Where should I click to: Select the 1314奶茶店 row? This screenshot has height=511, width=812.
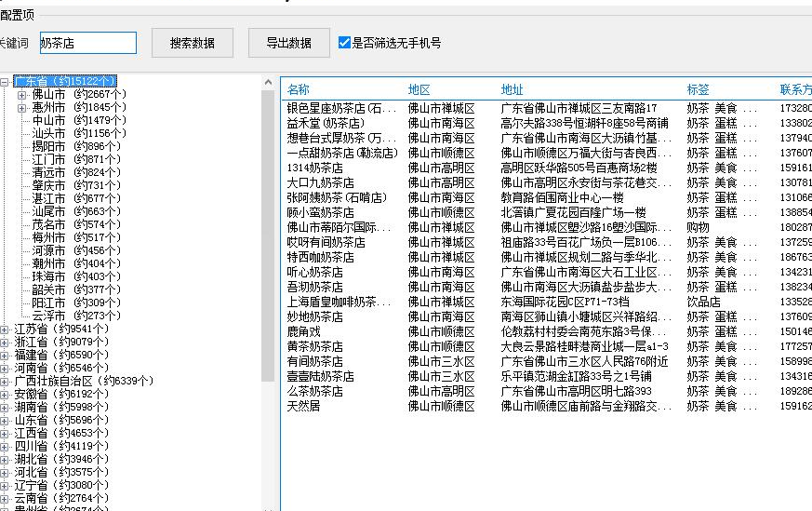click(546, 168)
